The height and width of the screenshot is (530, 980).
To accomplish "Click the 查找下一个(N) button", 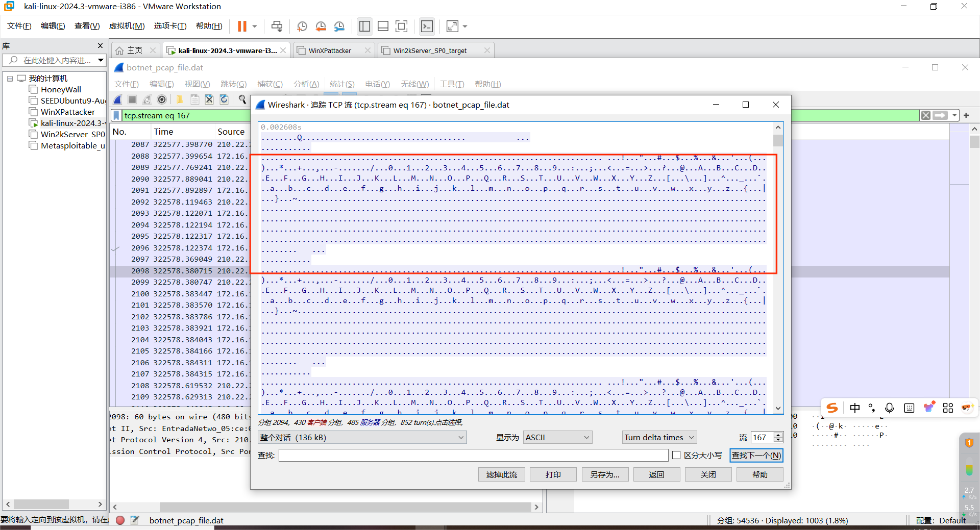I will 756,456.
